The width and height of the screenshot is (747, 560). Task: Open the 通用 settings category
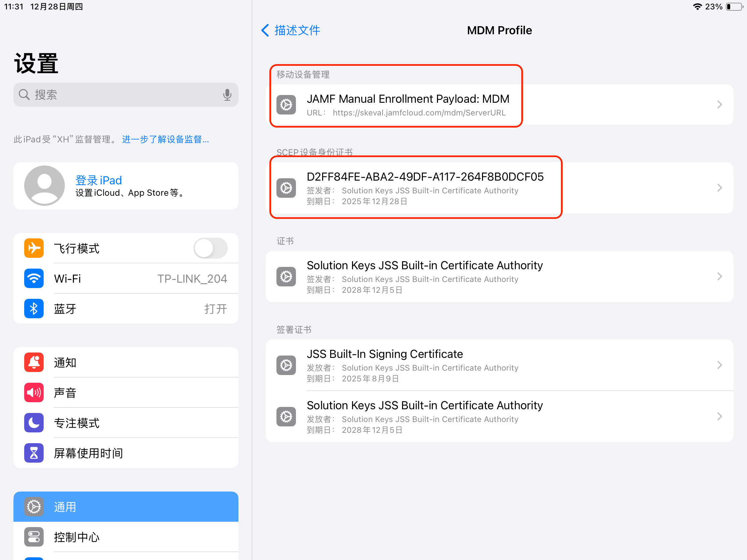point(126,507)
